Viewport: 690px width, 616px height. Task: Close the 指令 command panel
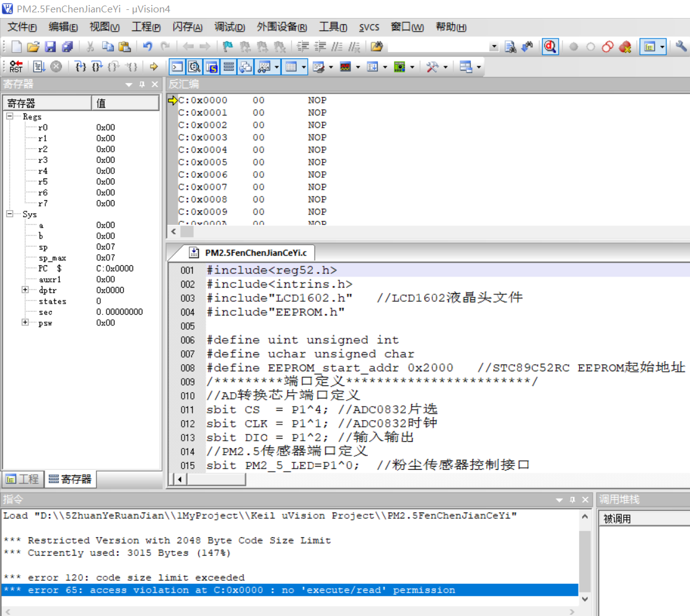tap(585, 499)
